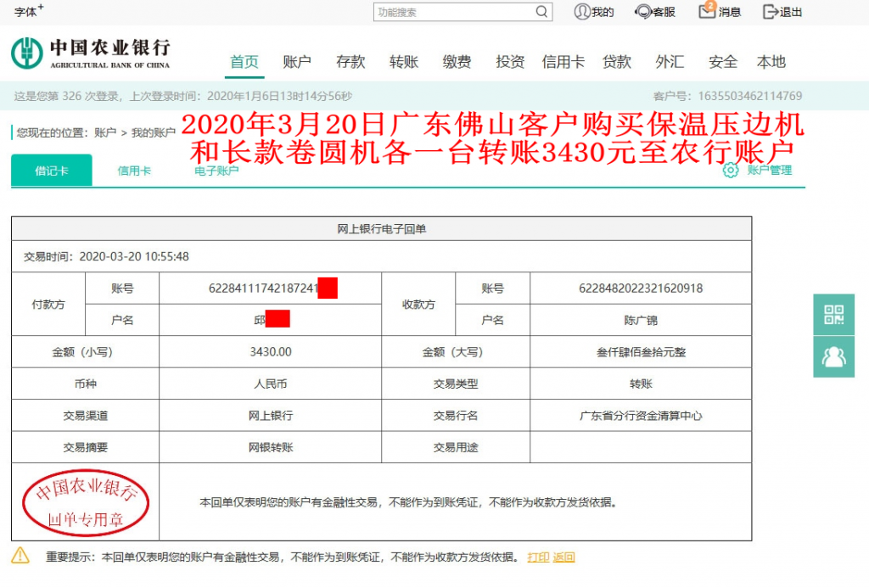The image size is (869, 588).
Task: Click the 我的 profile icon
Action: [582, 13]
